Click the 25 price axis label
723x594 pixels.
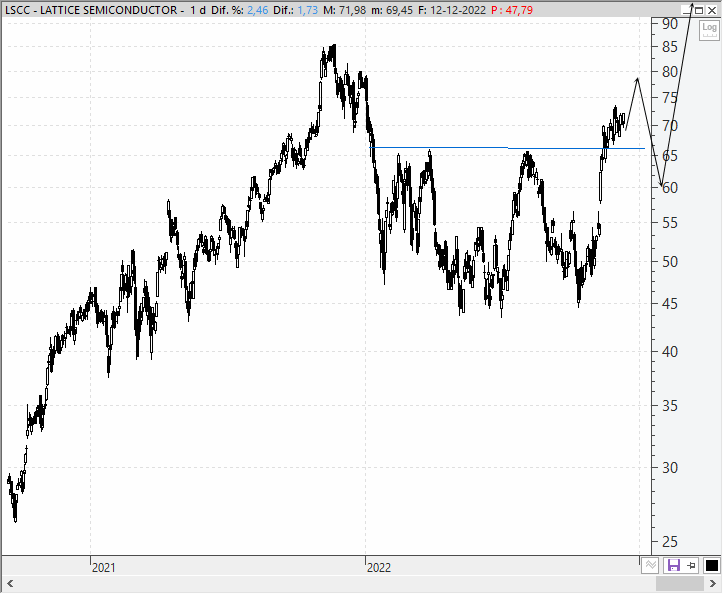click(670, 542)
